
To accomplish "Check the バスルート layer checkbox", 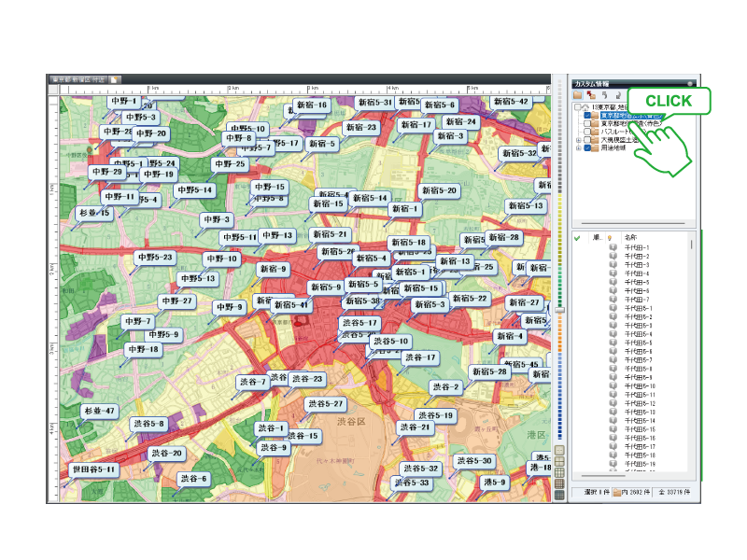I will point(587,132).
